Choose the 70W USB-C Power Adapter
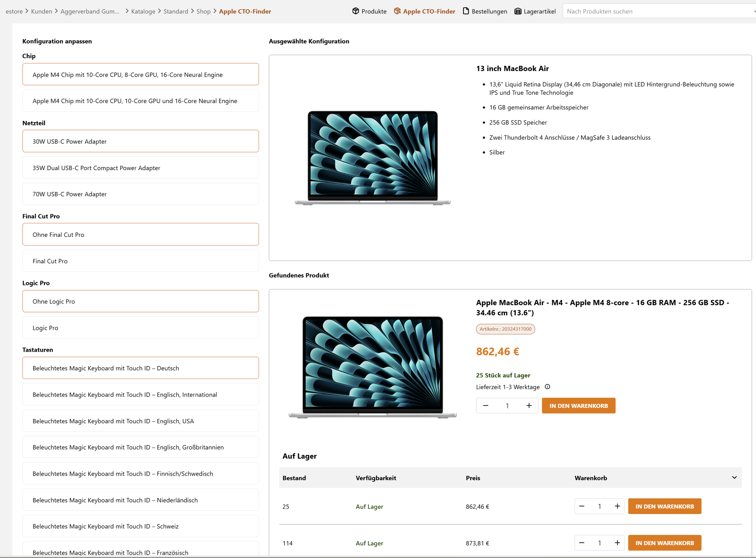 click(140, 194)
